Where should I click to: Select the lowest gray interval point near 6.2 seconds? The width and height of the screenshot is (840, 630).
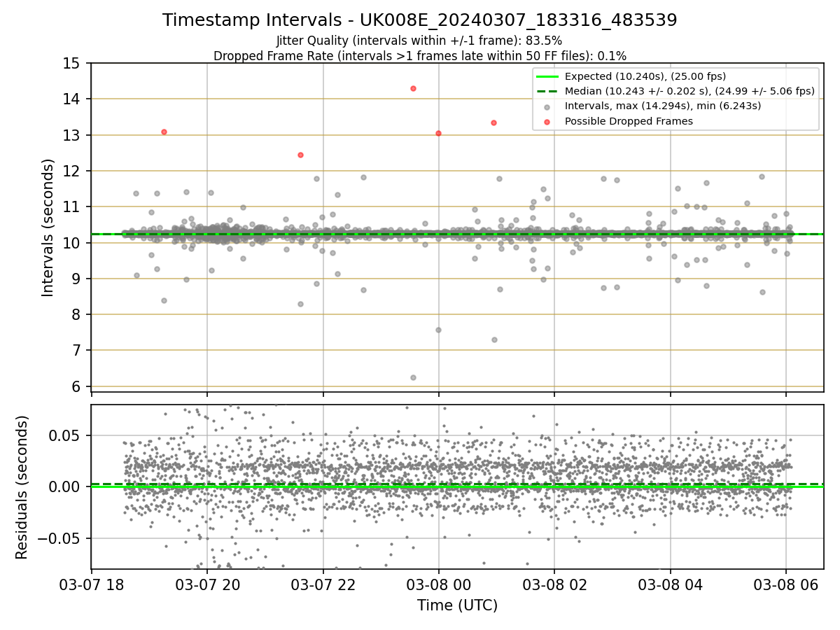[x=413, y=377]
